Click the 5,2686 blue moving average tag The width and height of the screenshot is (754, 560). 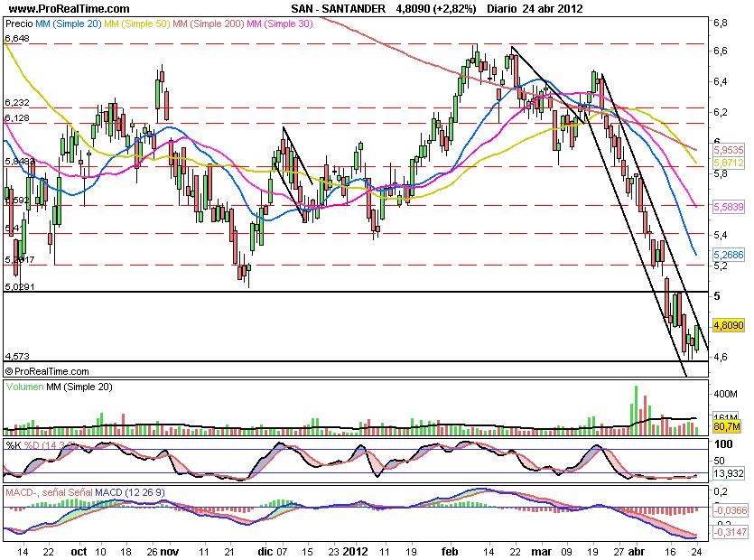[728, 255]
